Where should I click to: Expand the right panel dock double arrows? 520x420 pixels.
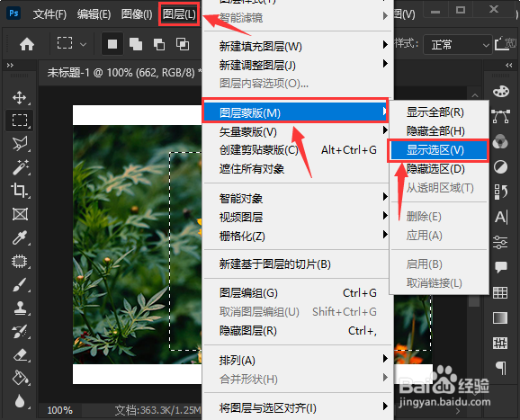tap(508, 66)
